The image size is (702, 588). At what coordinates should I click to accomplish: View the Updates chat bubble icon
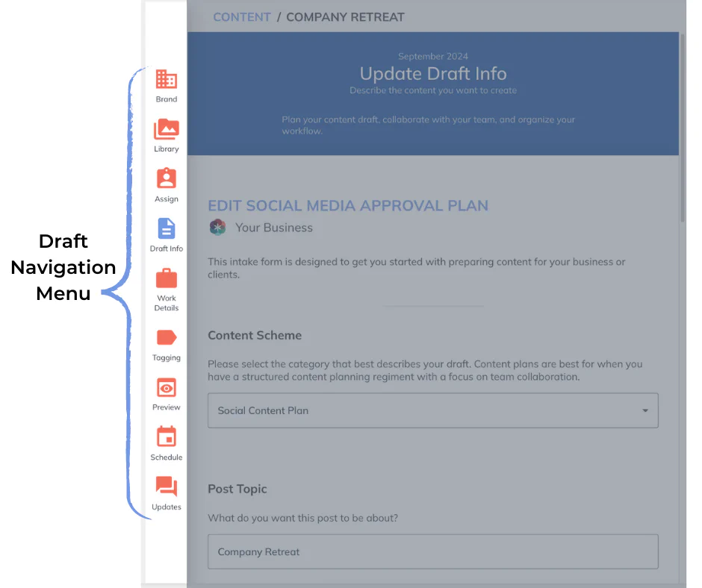pos(166,487)
